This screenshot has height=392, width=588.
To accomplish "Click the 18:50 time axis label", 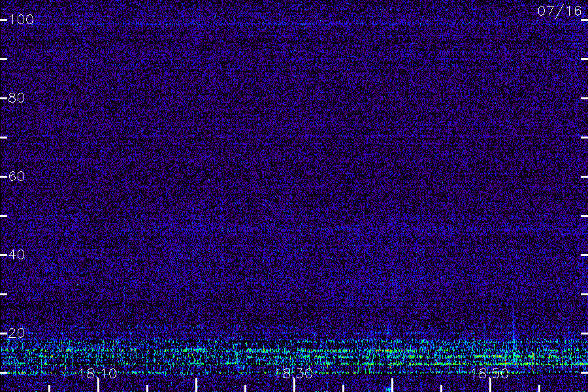I will 490,373.
